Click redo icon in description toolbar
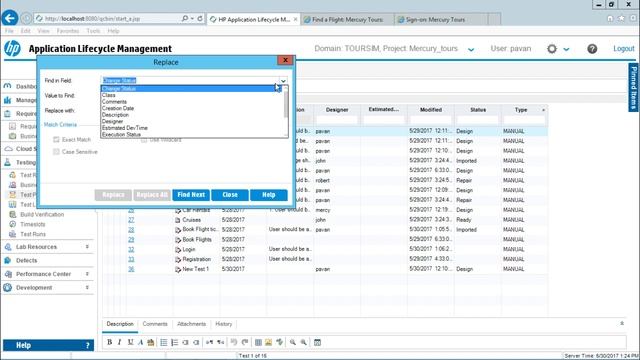640x360 pixels. 245,342
